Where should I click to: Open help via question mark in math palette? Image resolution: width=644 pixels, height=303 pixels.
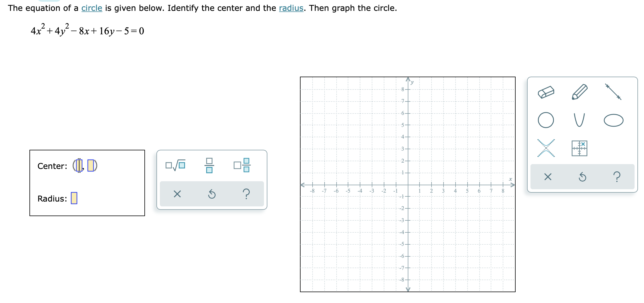(x=246, y=194)
